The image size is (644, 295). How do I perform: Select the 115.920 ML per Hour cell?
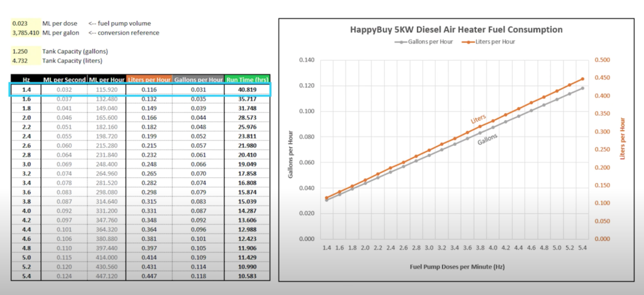[105, 90]
